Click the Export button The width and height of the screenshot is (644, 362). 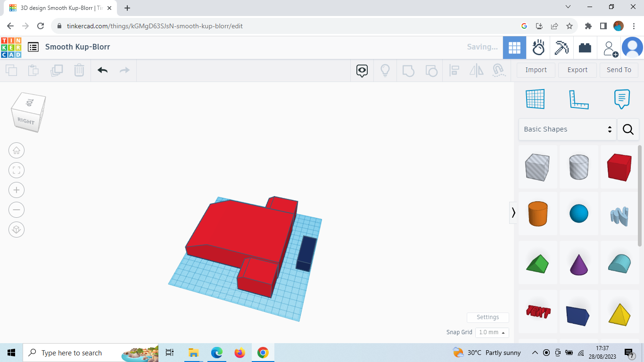pyautogui.click(x=577, y=70)
